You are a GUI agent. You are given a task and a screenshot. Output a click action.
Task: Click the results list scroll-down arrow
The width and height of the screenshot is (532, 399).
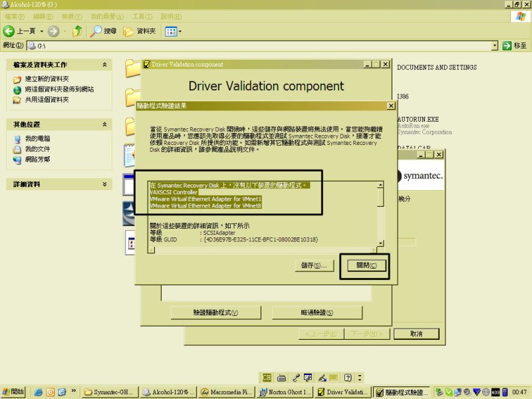(380, 243)
